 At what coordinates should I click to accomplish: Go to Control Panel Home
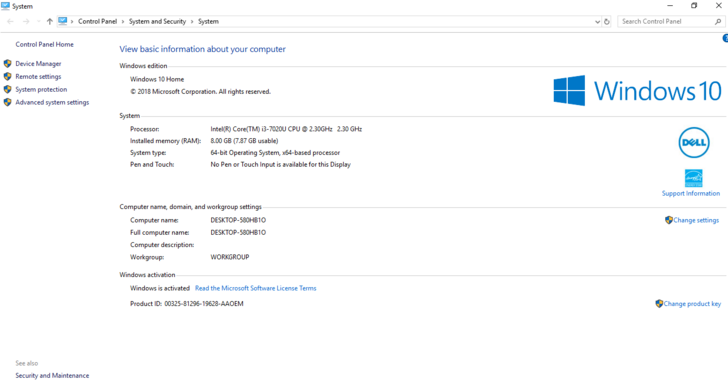[x=45, y=44]
